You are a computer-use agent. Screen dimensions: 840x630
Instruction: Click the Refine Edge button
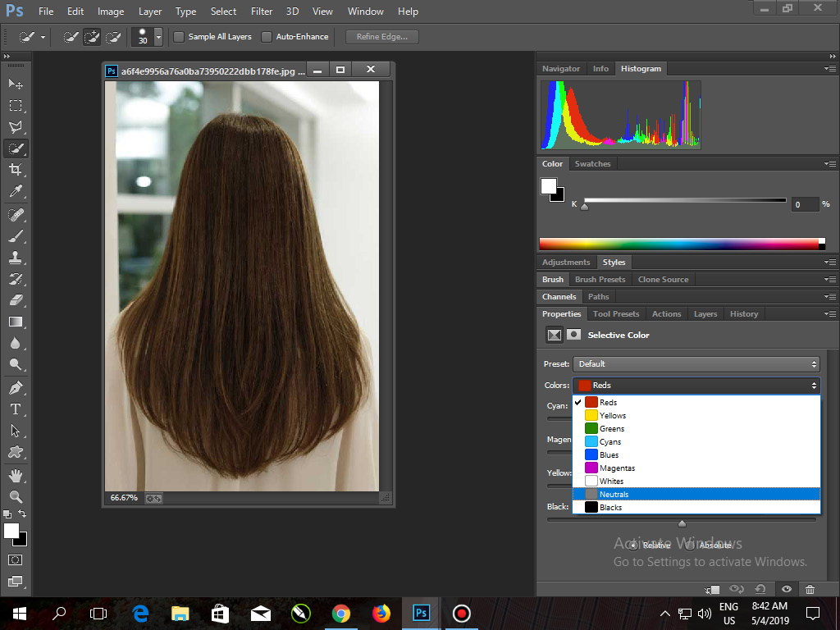(382, 37)
